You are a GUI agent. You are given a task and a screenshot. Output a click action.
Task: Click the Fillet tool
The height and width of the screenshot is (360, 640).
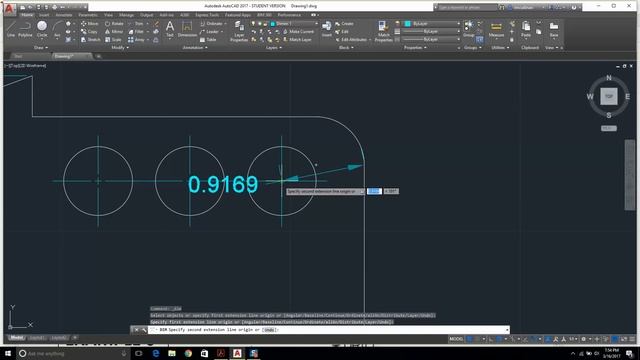pos(136,31)
